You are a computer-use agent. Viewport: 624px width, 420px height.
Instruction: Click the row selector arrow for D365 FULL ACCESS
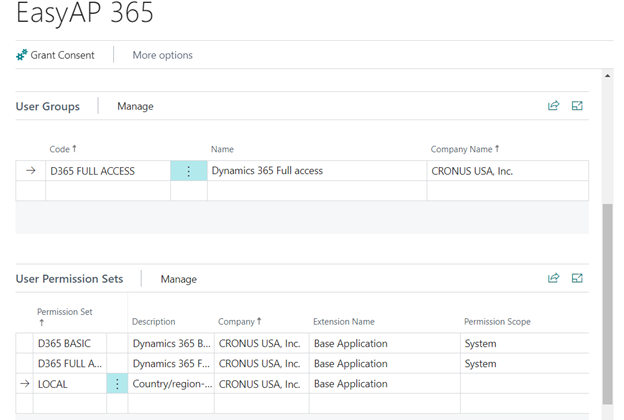coord(31,171)
